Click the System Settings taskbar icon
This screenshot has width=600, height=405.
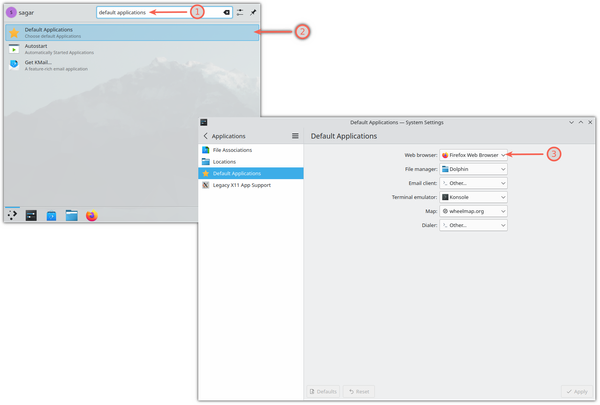(31, 215)
